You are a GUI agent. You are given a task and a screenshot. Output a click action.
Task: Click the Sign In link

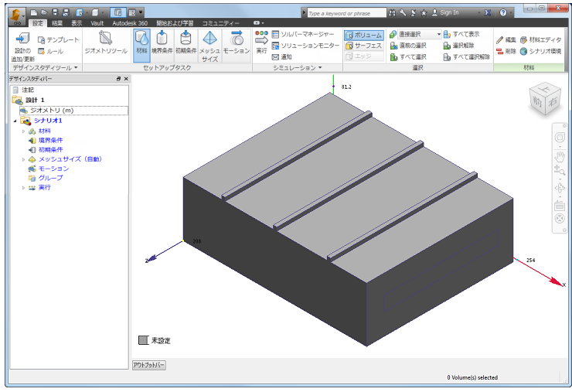pos(449,12)
